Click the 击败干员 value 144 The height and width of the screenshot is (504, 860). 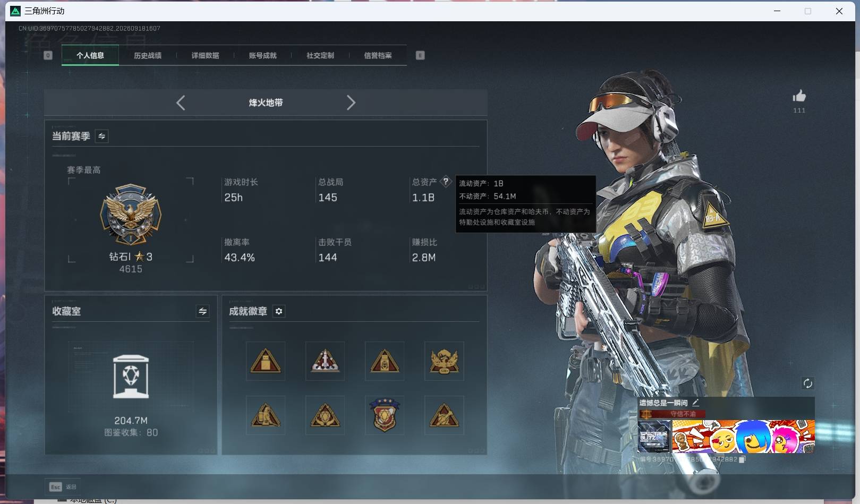pyautogui.click(x=328, y=258)
